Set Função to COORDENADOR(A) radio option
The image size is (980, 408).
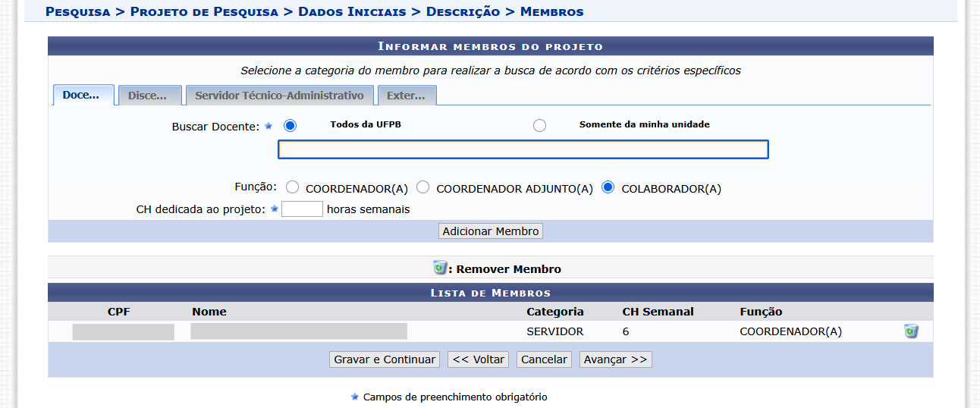[x=293, y=188]
